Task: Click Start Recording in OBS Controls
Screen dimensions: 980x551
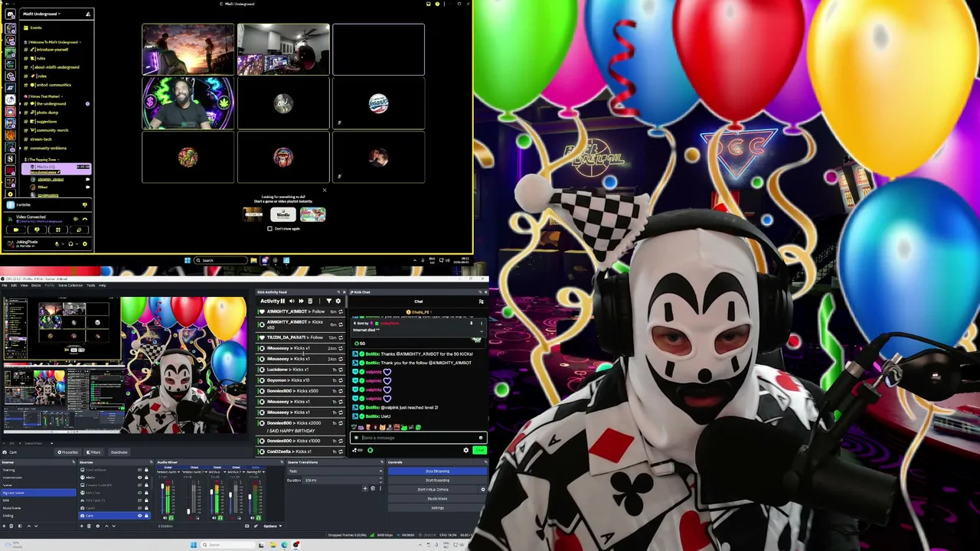Action: click(x=437, y=481)
